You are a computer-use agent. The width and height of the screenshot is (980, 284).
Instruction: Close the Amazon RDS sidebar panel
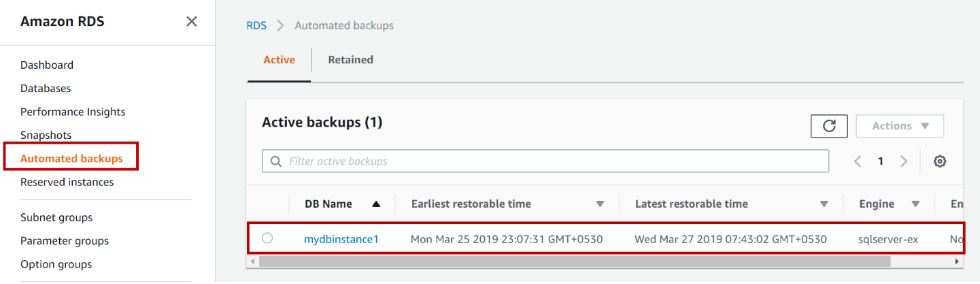pos(192,22)
